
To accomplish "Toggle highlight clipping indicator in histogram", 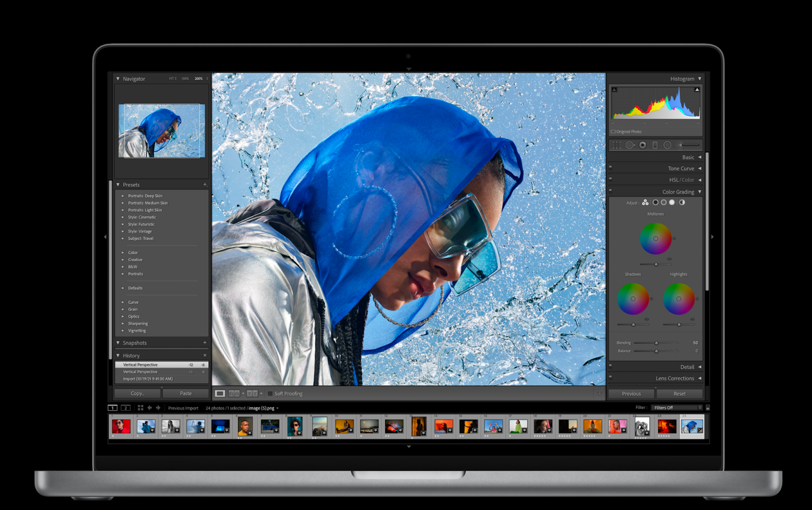I will pos(697,90).
